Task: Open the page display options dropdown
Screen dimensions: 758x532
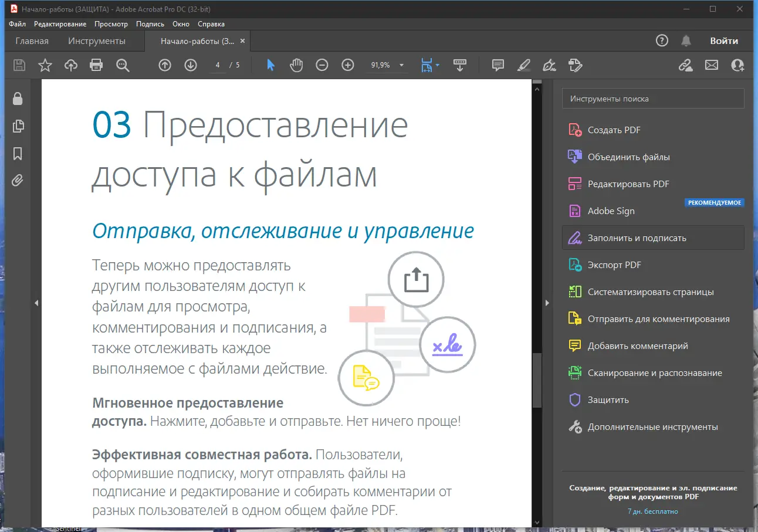Action: pyautogui.click(x=436, y=65)
